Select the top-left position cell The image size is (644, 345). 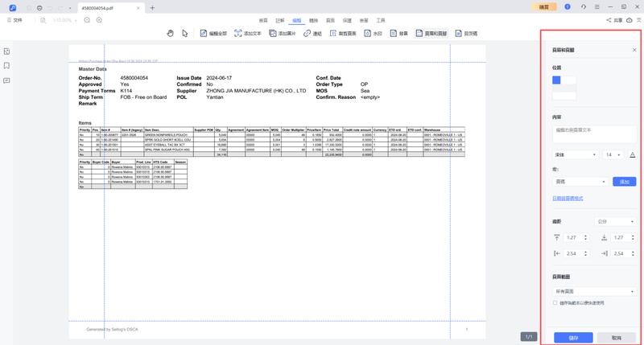click(556, 80)
